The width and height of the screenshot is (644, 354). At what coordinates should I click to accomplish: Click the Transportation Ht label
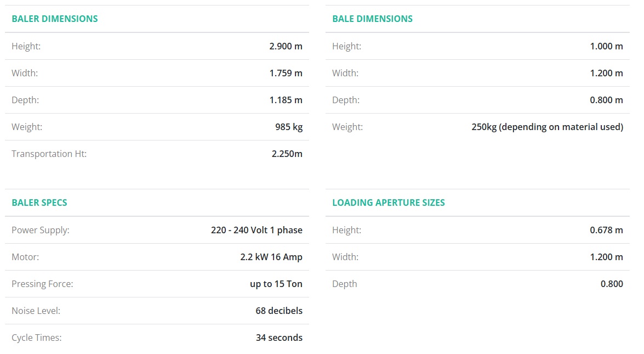click(49, 154)
